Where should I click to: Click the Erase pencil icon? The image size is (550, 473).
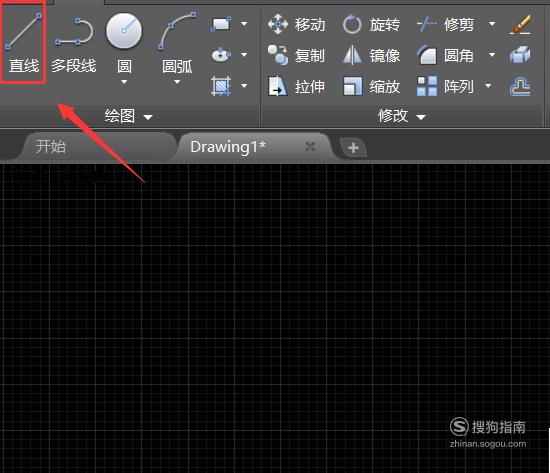[521, 24]
